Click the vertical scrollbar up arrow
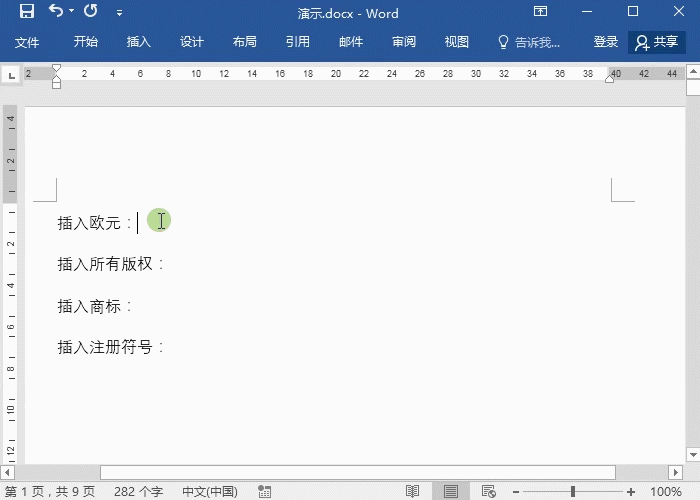Viewport: 700px width, 500px height. (x=693, y=71)
